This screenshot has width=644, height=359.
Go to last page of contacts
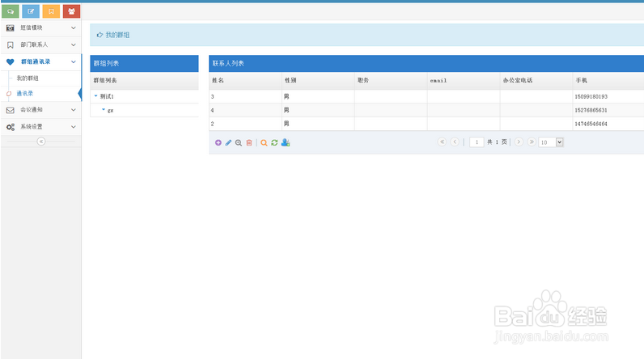click(532, 142)
